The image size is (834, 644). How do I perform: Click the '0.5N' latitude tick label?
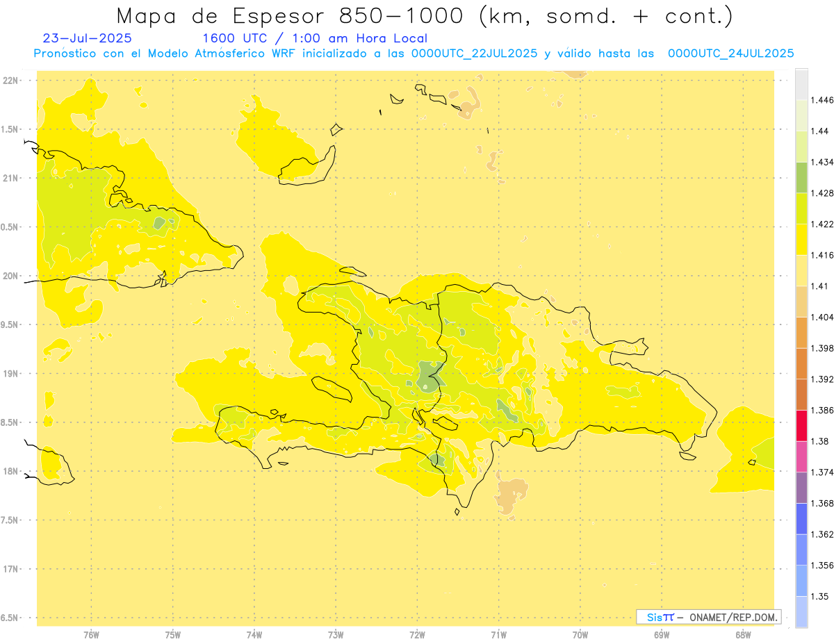[x=10, y=227]
